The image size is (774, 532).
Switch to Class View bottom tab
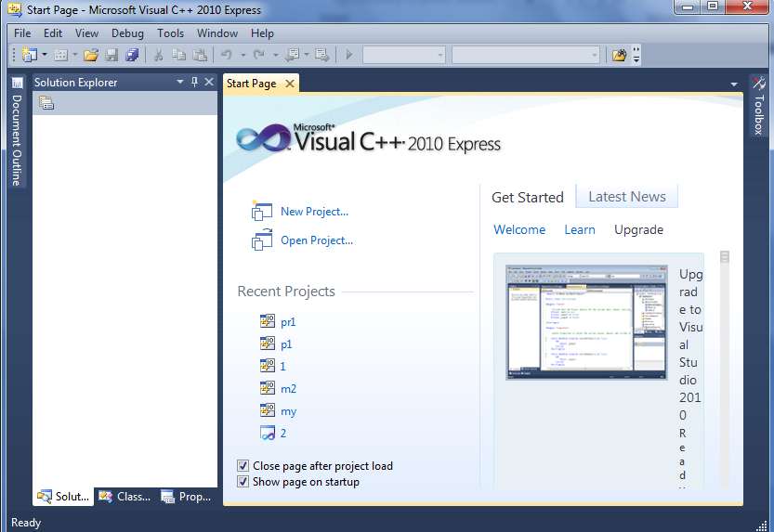point(125,497)
